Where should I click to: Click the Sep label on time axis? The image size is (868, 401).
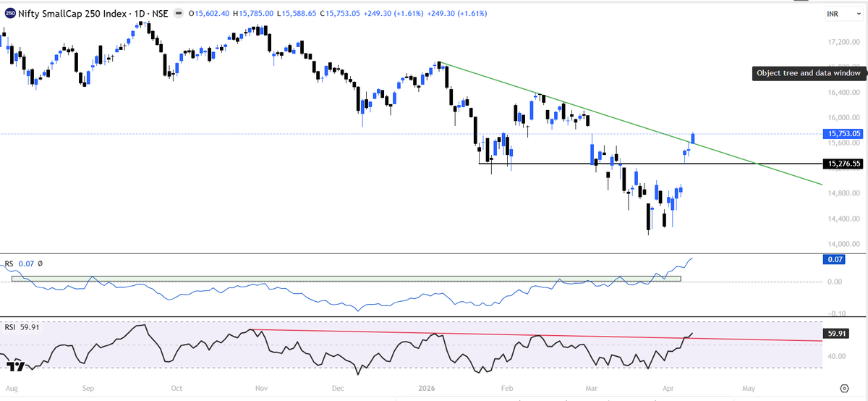88,389
